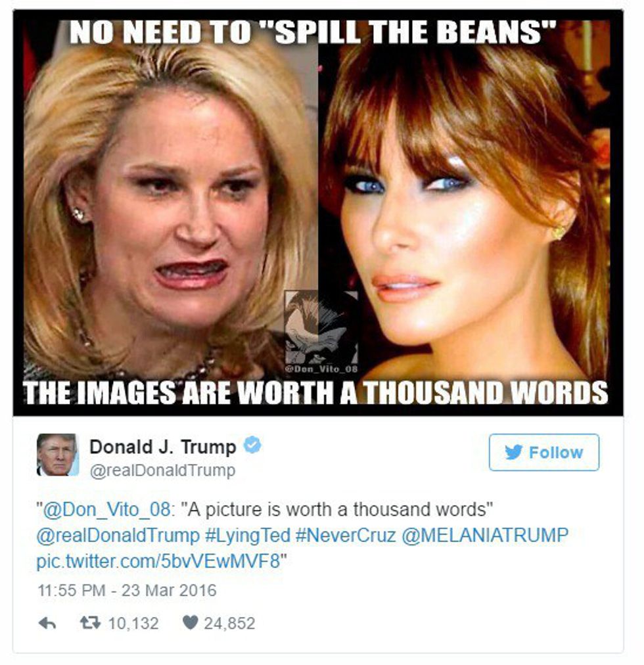Open the 11:55 PM - 23 Mar 2016 timestamp

127,590
